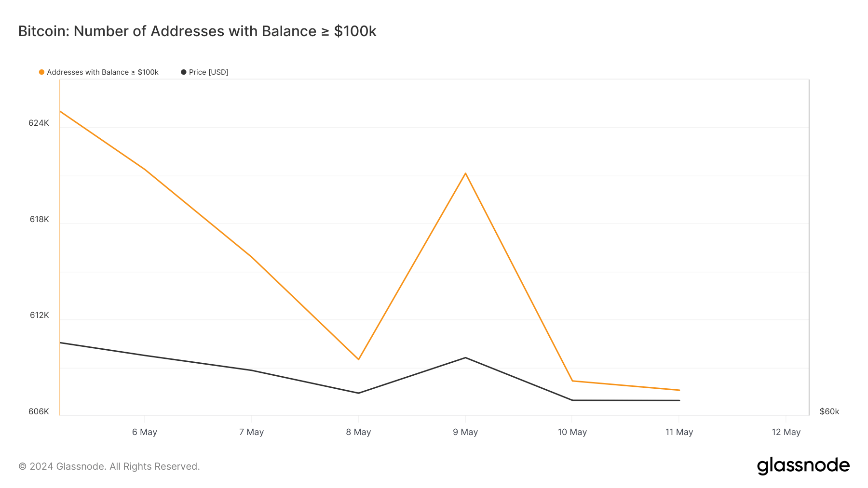Click the orange Addresses legend dot
Viewport: 868px width, 488px height.
pyautogui.click(x=42, y=72)
